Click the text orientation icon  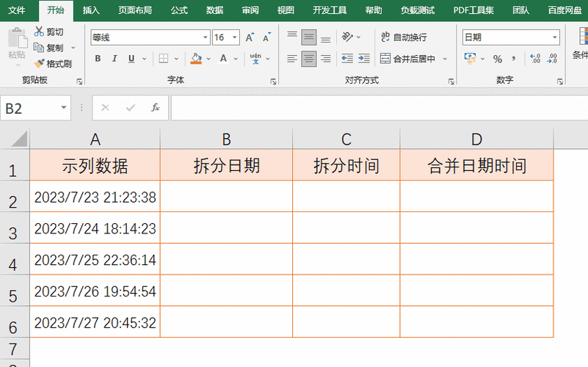pyautogui.click(x=347, y=37)
